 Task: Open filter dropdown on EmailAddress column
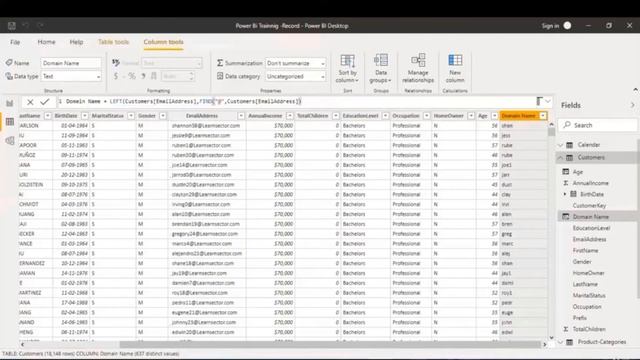click(x=241, y=116)
